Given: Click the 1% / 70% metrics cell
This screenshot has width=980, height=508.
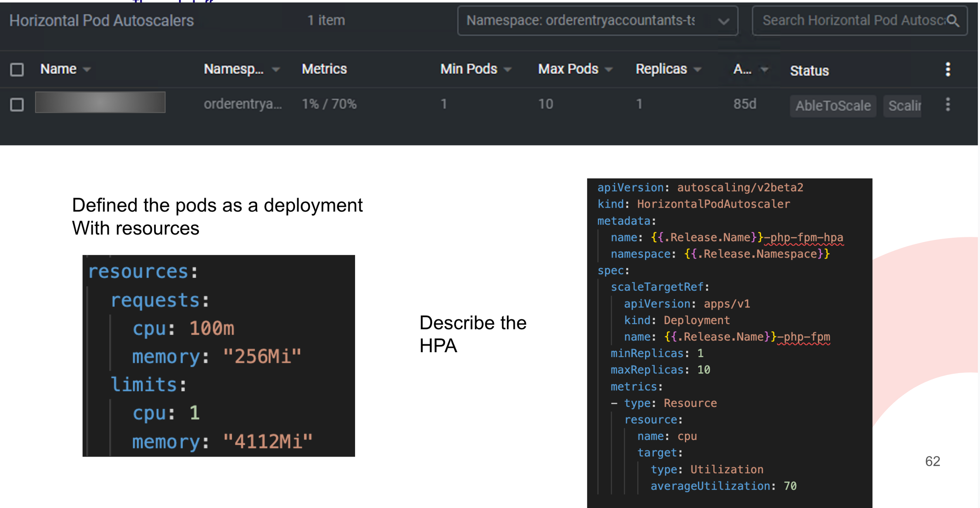Looking at the screenshot, I should [x=329, y=104].
